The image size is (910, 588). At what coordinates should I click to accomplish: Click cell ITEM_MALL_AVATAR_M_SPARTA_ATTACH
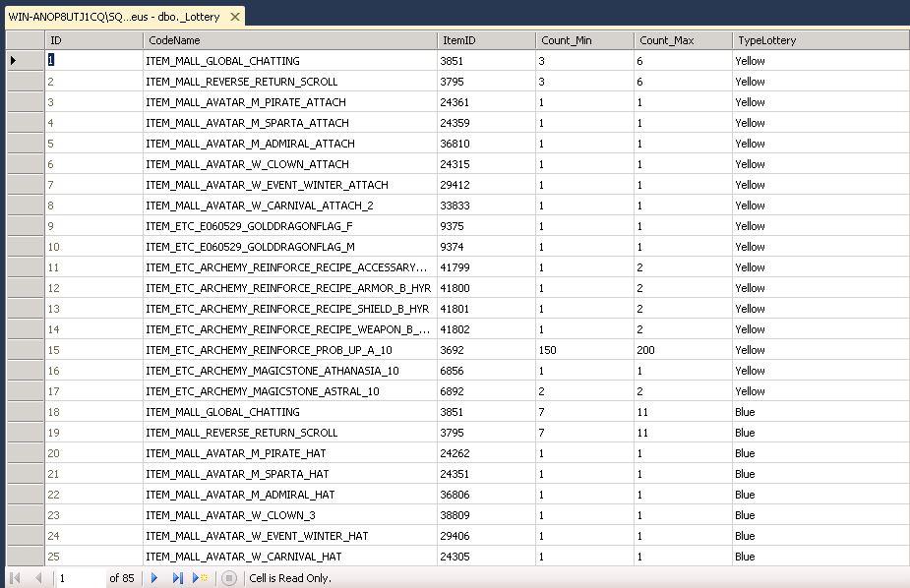point(289,122)
